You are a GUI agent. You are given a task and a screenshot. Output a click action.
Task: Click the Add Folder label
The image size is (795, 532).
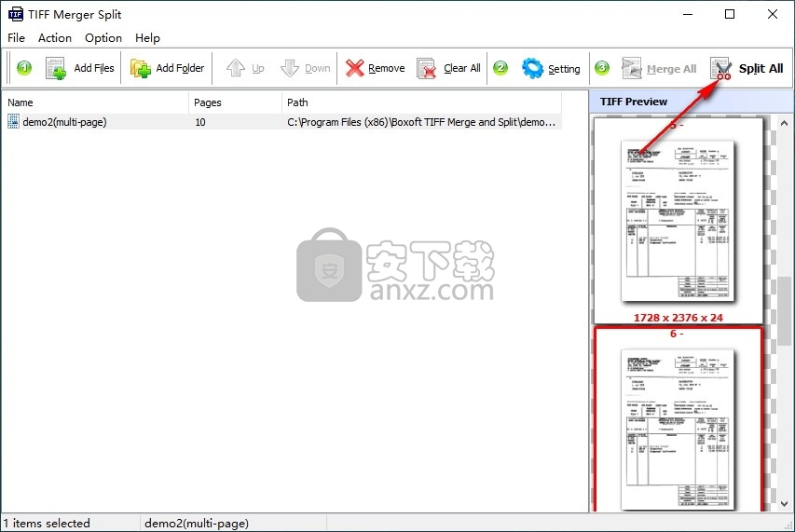coord(180,68)
